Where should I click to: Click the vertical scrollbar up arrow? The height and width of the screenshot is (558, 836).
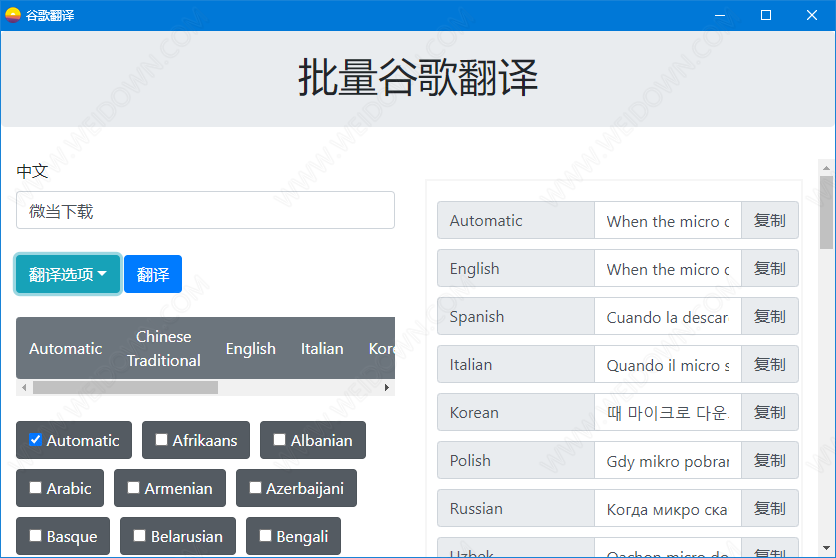(826, 168)
